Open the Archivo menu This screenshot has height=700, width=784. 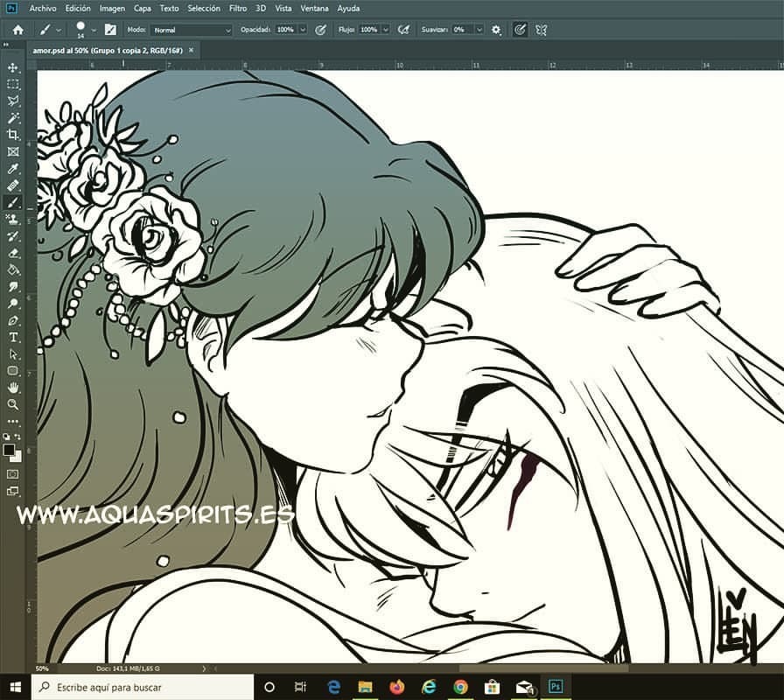pos(43,9)
